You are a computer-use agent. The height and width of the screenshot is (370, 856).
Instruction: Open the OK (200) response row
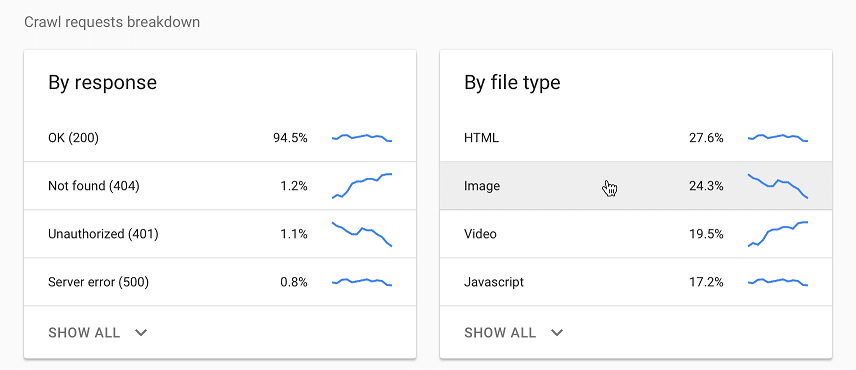tap(220, 138)
